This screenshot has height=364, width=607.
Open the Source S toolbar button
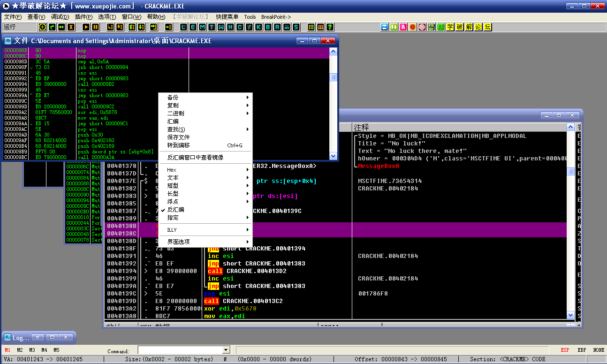296,27
